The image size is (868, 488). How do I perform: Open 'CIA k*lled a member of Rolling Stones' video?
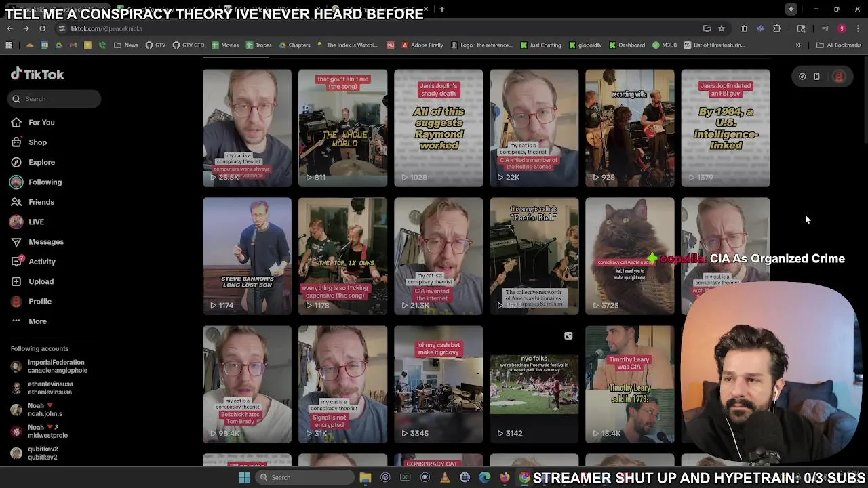tap(534, 128)
